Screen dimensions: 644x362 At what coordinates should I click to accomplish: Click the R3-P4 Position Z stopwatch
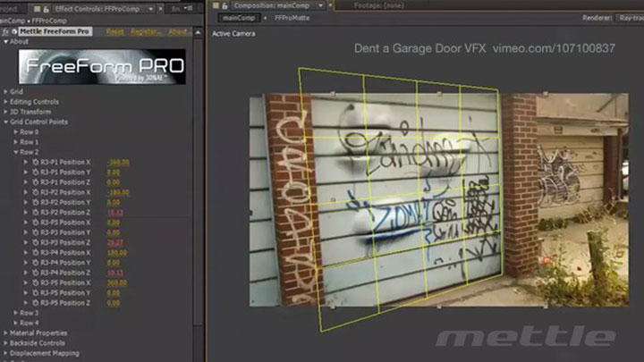click(35, 273)
